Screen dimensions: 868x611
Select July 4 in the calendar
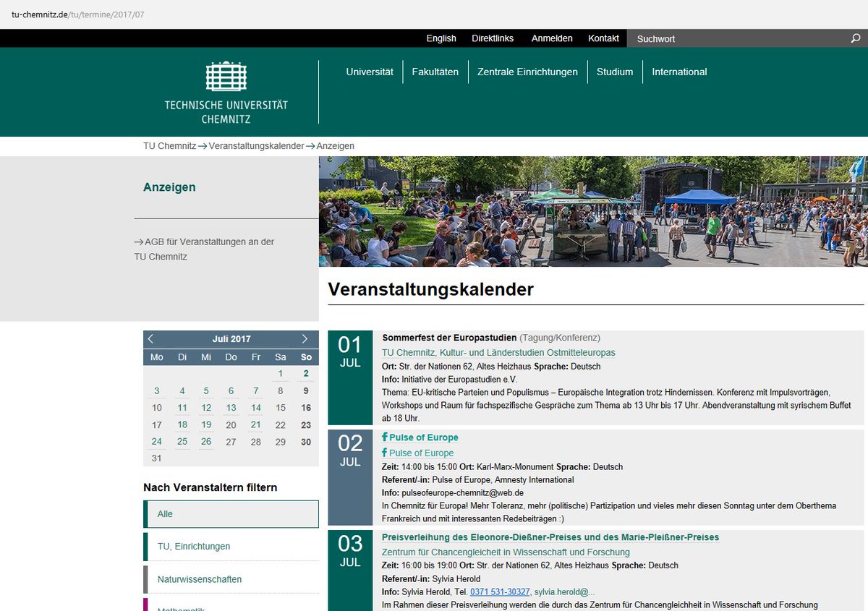pos(182,391)
